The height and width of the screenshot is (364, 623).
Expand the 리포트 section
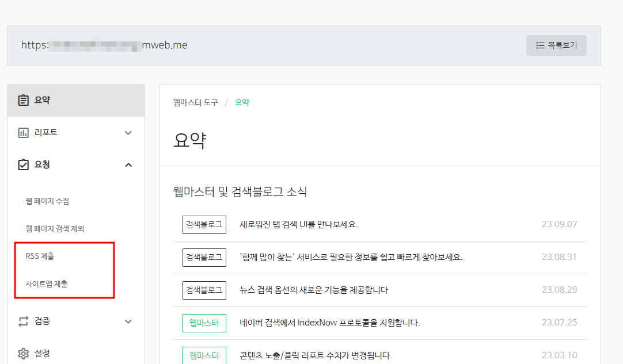(x=129, y=132)
